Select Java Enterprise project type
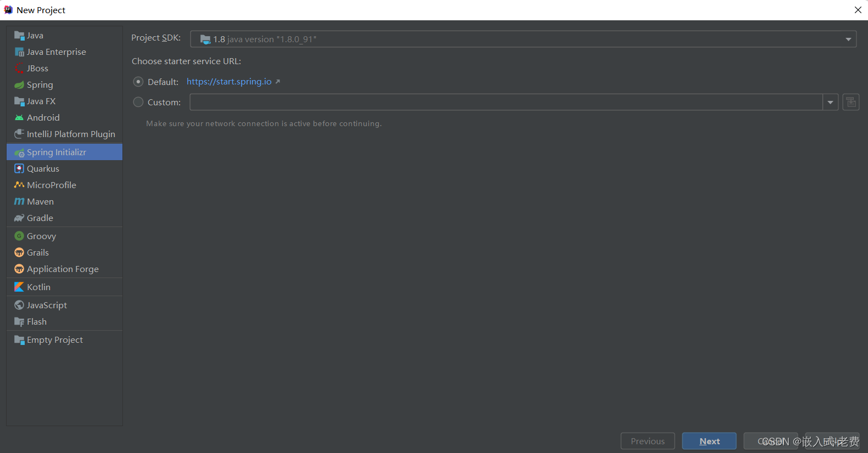This screenshot has width=868, height=453. pyautogui.click(x=64, y=52)
